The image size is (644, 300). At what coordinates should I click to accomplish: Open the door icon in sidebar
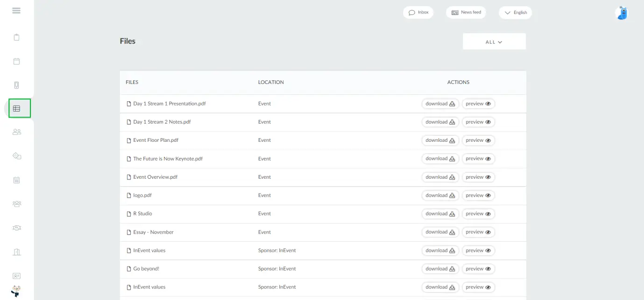click(x=17, y=252)
